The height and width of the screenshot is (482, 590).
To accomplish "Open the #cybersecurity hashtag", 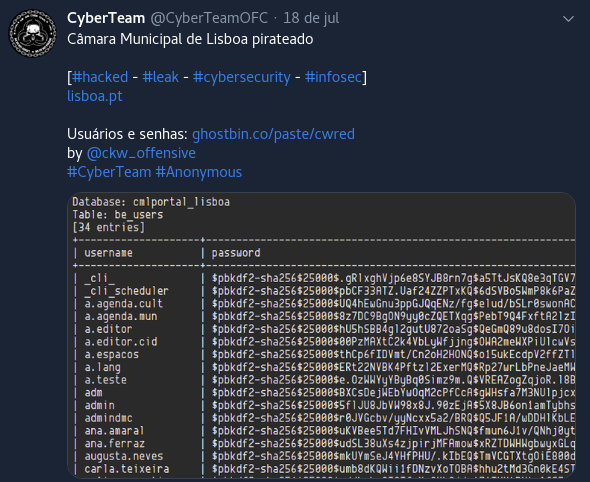I will (242, 77).
